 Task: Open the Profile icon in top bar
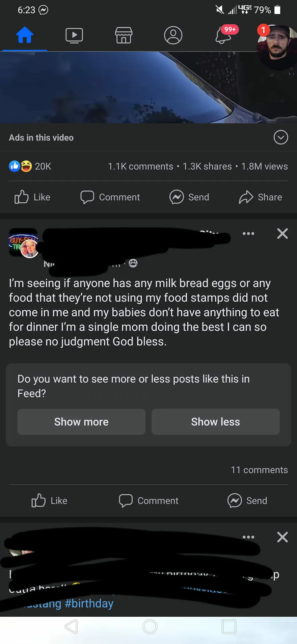pyautogui.click(x=173, y=35)
